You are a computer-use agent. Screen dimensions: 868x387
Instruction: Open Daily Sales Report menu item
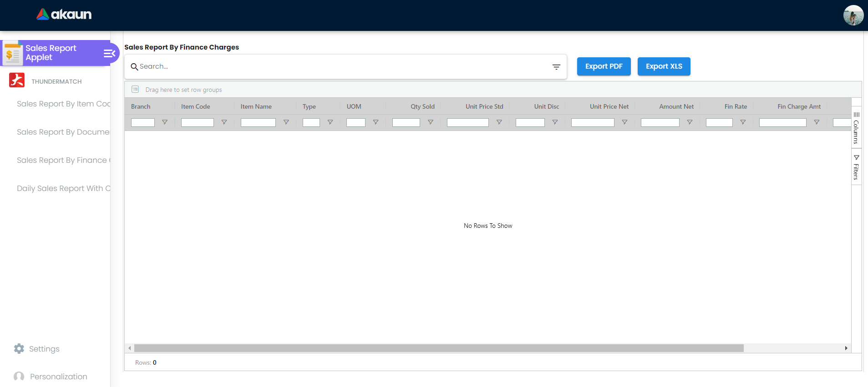point(64,188)
